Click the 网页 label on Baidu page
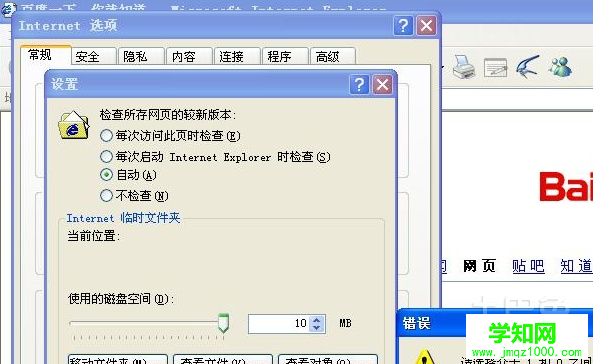The height and width of the screenshot is (364, 593). (479, 266)
